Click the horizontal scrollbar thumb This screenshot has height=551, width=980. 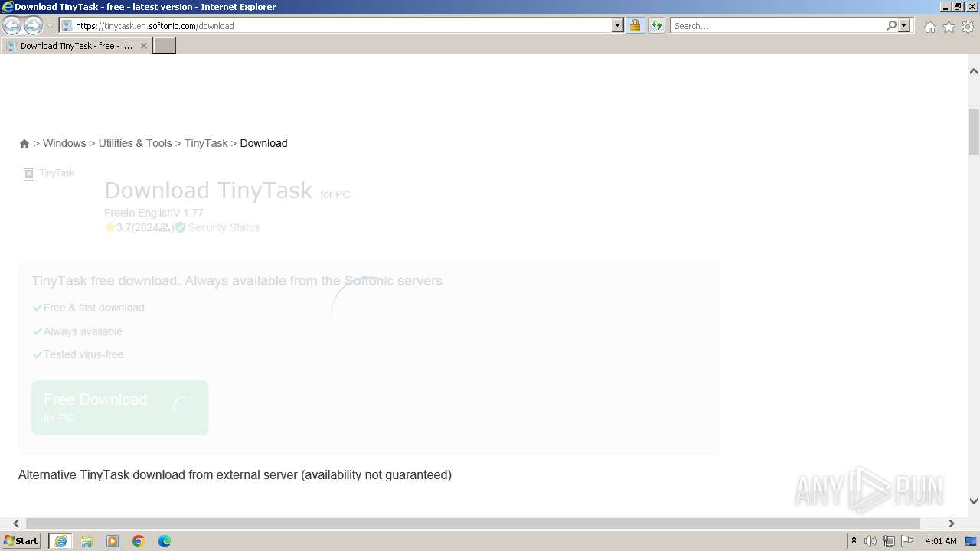point(472,523)
